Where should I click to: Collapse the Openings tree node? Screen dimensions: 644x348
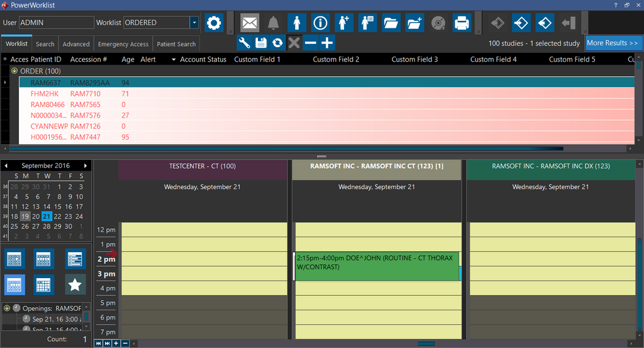click(x=7, y=308)
